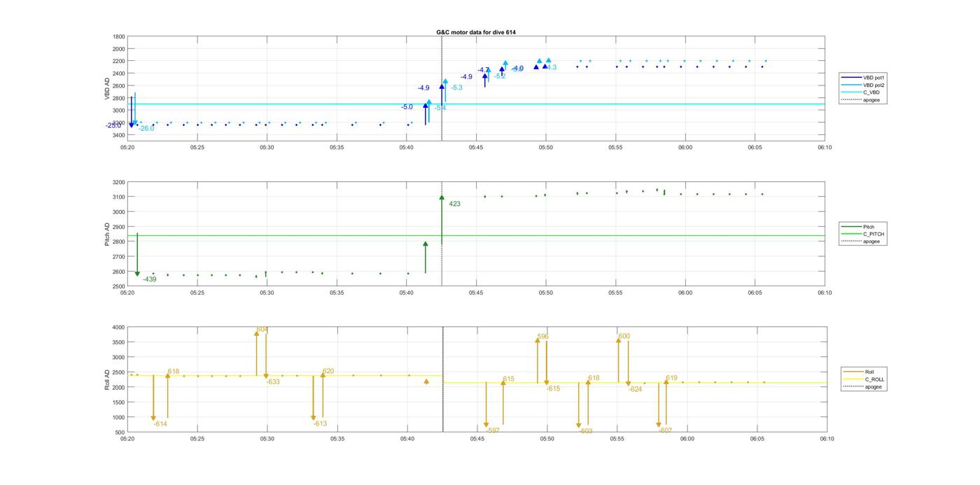Click the '05:45' tick under the Roll plot

[x=477, y=440]
